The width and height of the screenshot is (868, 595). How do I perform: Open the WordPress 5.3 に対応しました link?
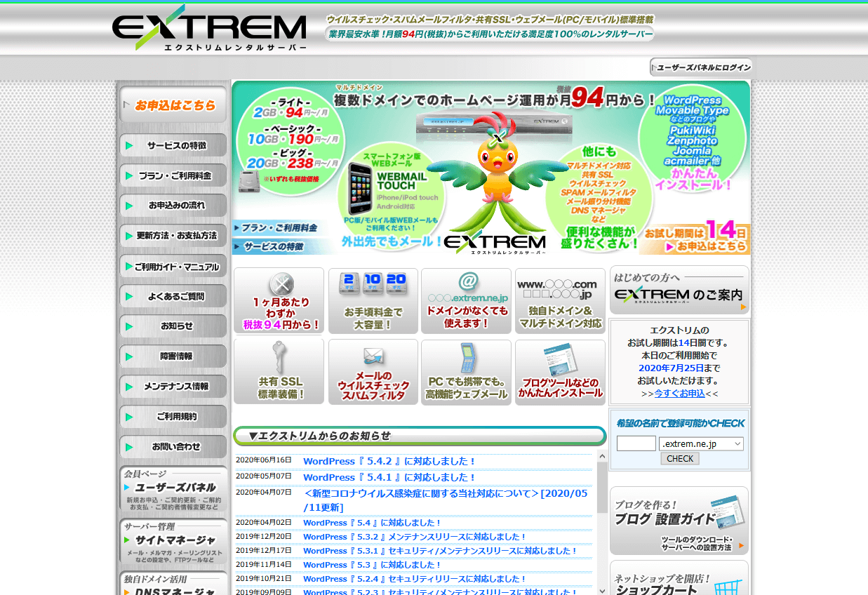point(372,565)
